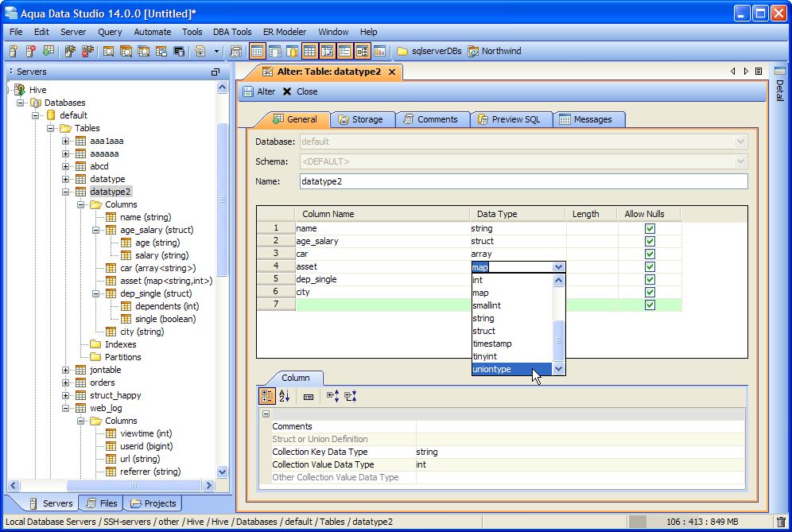Click the Collection Key Data Type value
This screenshot has height=532, width=792.
pyautogui.click(x=580, y=452)
